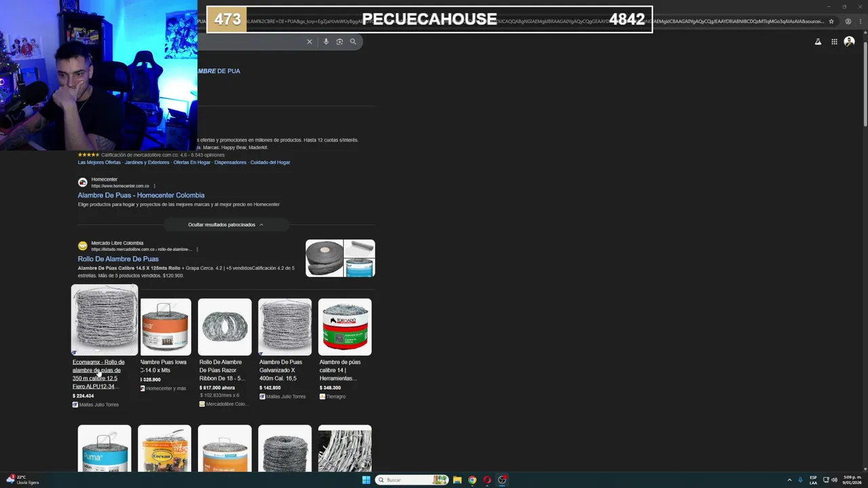Open the Opera browser taskbar icon

[487, 480]
